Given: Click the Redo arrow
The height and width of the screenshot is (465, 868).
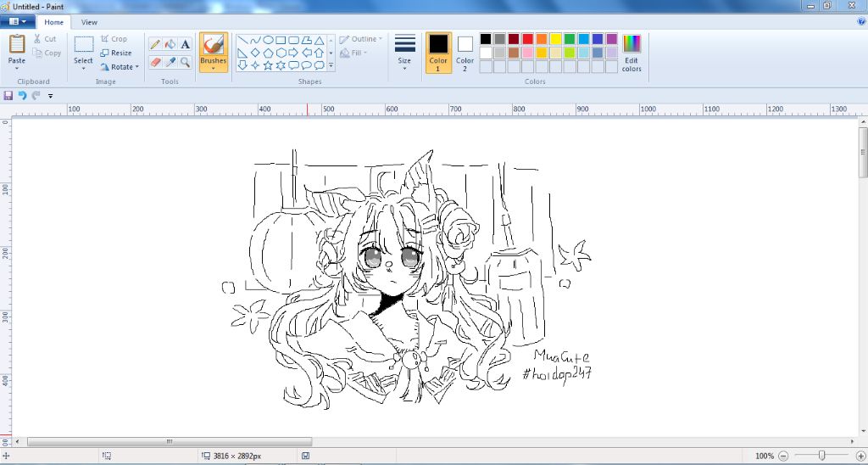Looking at the screenshot, I should [36, 95].
